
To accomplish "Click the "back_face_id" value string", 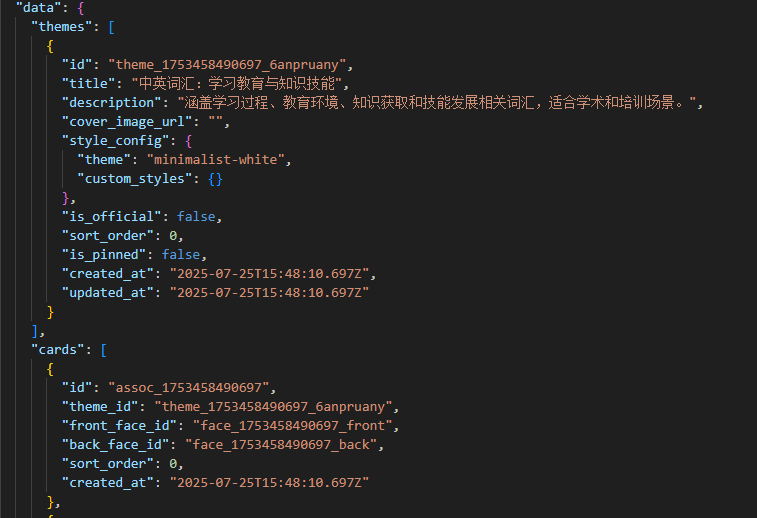I will [281, 445].
